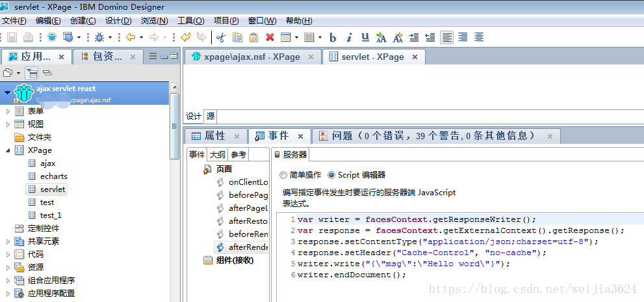644x302 pixels.
Task: Open the Debug dropdown arrow
Action: 110,38
